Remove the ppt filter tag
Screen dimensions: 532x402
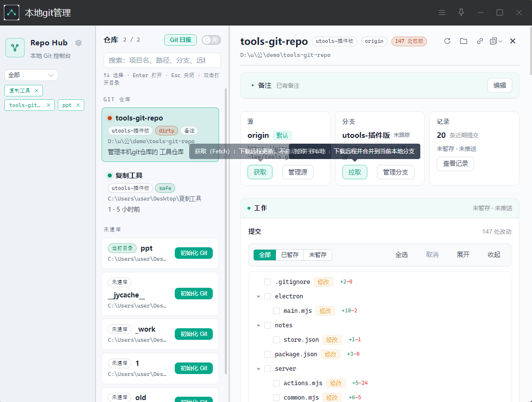(x=78, y=106)
